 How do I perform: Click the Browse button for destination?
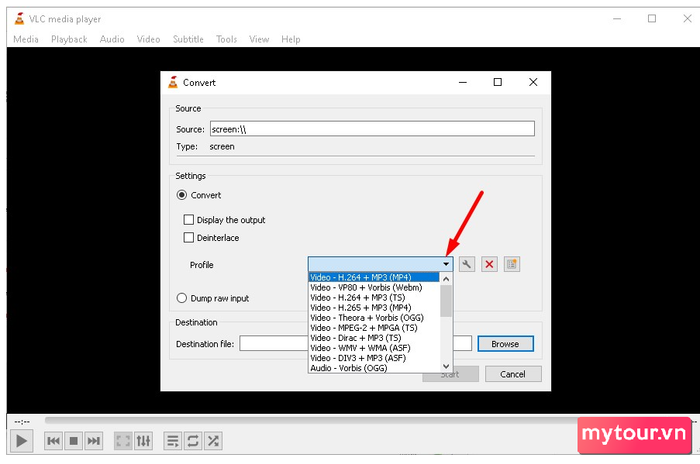pyautogui.click(x=505, y=344)
